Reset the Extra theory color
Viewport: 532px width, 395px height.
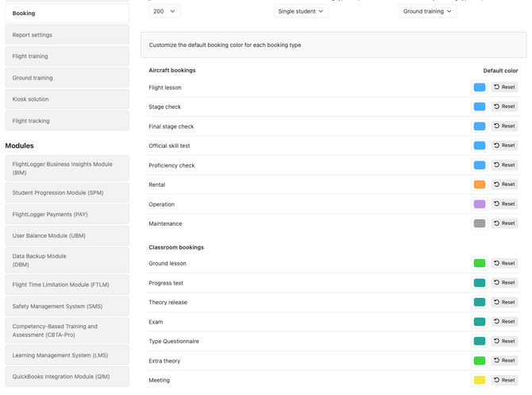pos(504,360)
